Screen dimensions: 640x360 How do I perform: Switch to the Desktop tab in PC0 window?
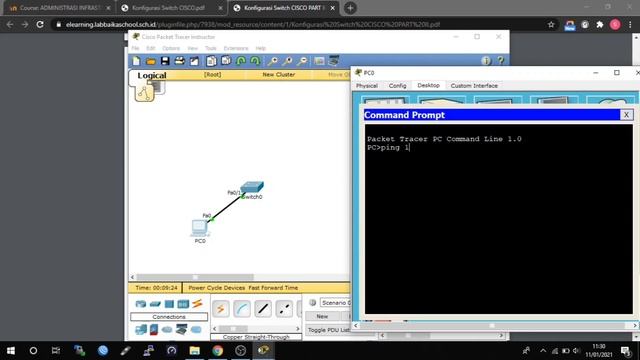(428, 85)
